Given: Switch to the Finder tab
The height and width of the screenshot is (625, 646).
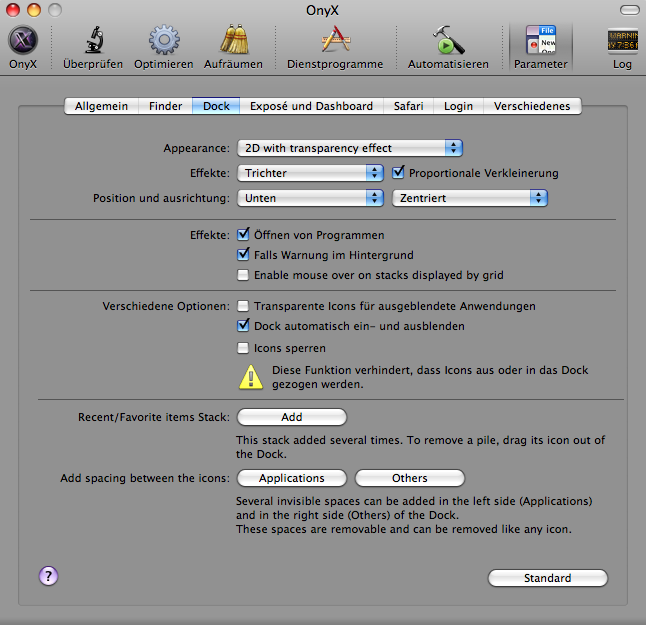Looking at the screenshot, I should [x=166, y=106].
